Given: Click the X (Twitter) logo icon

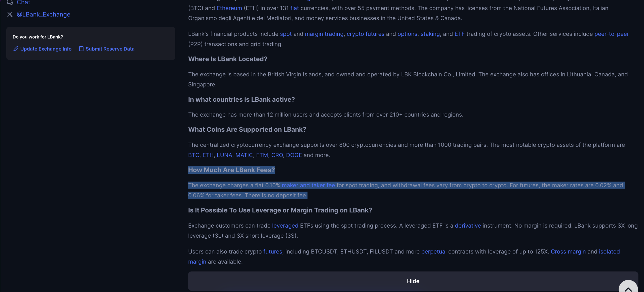Looking at the screenshot, I should 10,14.
